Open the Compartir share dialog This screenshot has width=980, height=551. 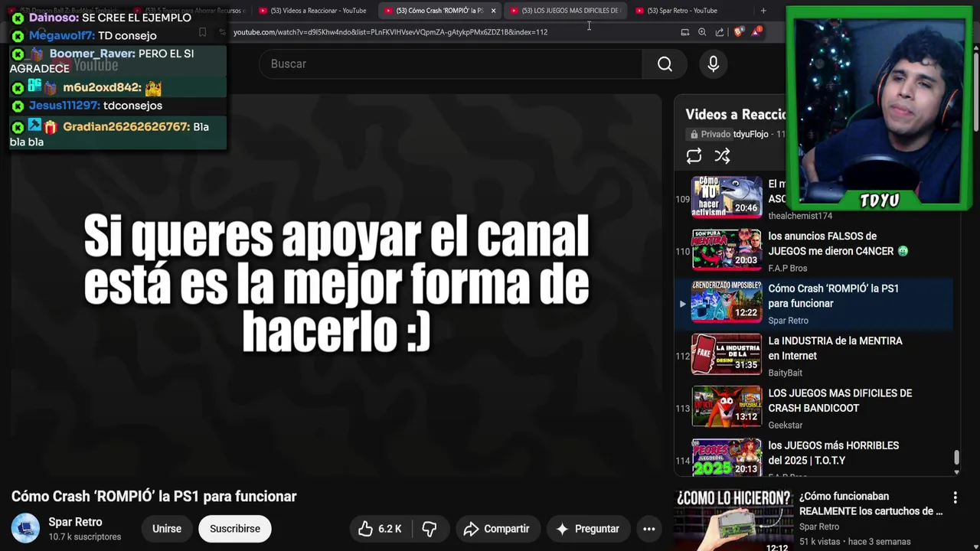[x=497, y=529]
